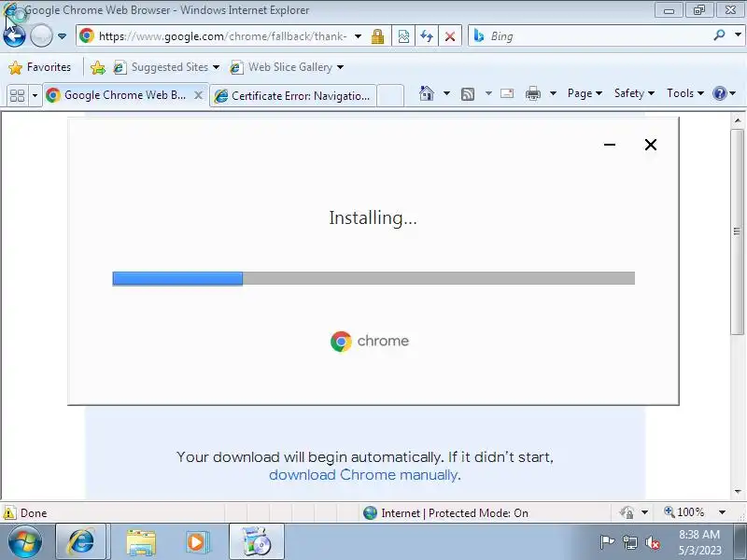Open Windows Media Player taskbar icon
Screen dimensions: 747x560
196,542
